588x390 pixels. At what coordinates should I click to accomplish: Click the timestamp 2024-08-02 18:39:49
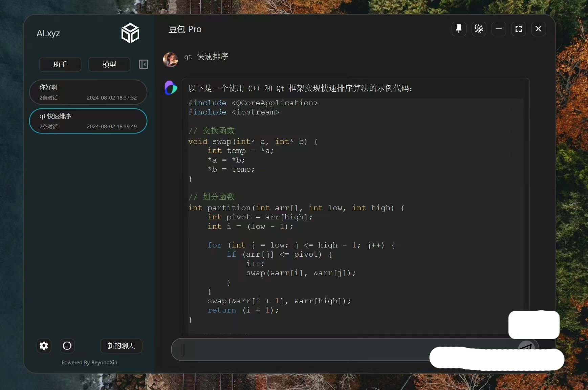click(x=112, y=127)
